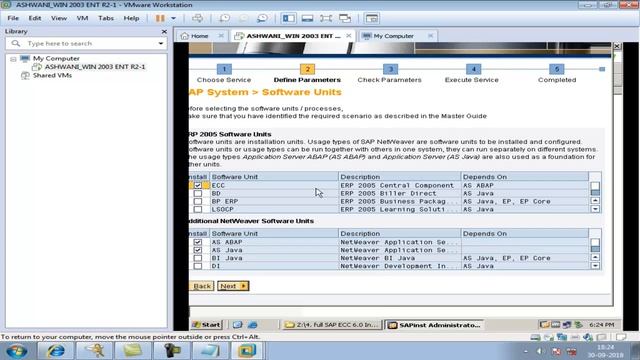Close the SAPinst window with X
This screenshot has width=640, height=360.
click(x=617, y=46)
